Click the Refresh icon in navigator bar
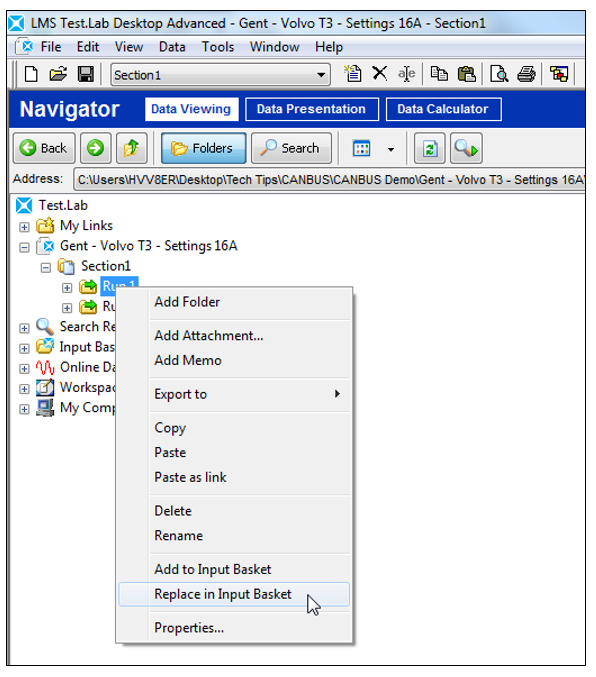This screenshot has width=596, height=677. click(x=430, y=149)
